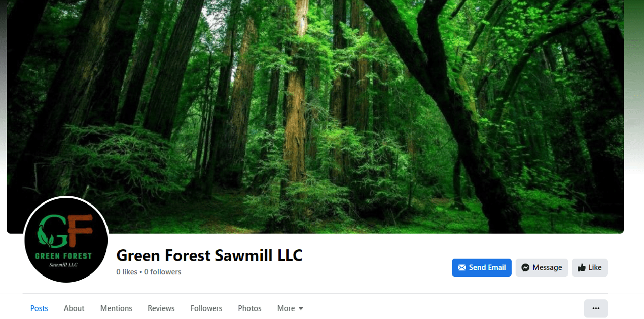Switch to the About tab
This screenshot has height=319, width=644.
pos(74,308)
